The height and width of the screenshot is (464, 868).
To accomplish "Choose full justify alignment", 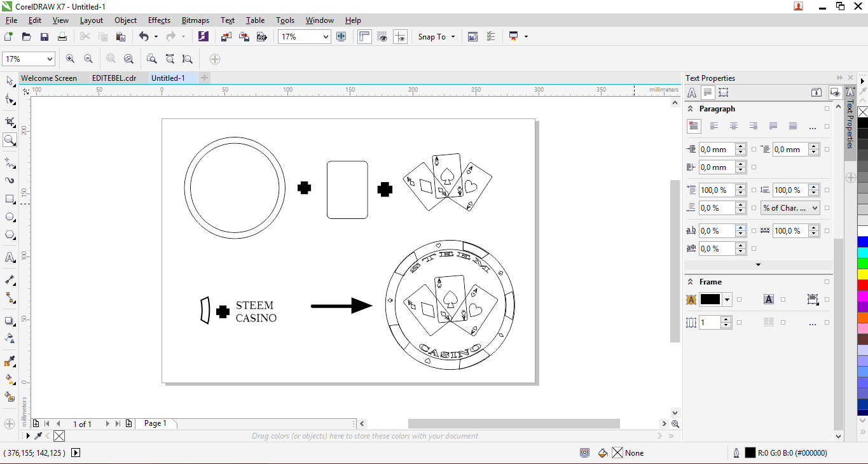I will click(773, 126).
